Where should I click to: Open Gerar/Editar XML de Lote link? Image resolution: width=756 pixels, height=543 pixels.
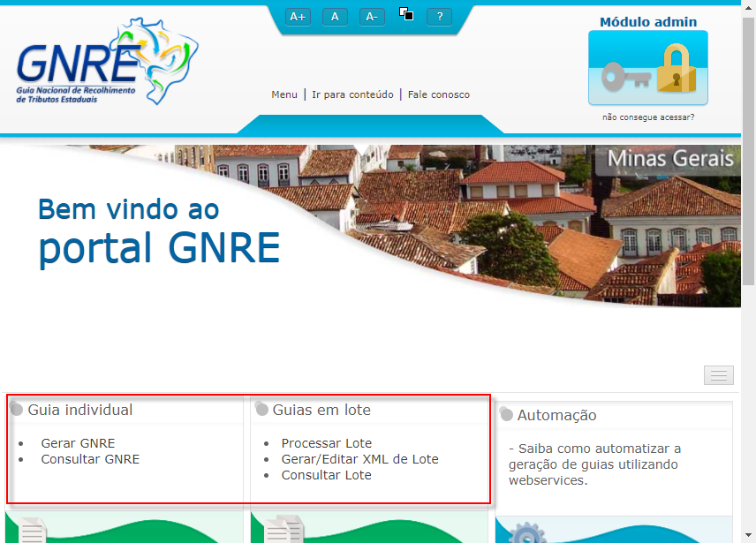tap(359, 459)
